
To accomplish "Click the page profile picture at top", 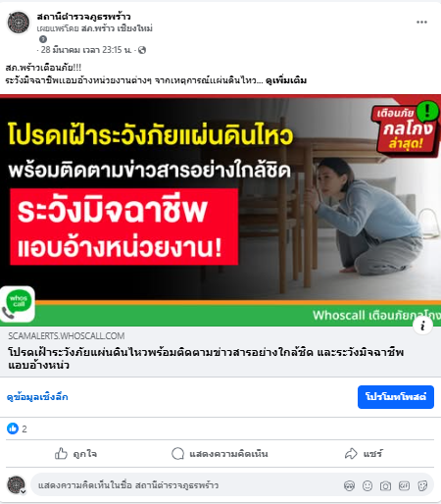I will [19, 23].
